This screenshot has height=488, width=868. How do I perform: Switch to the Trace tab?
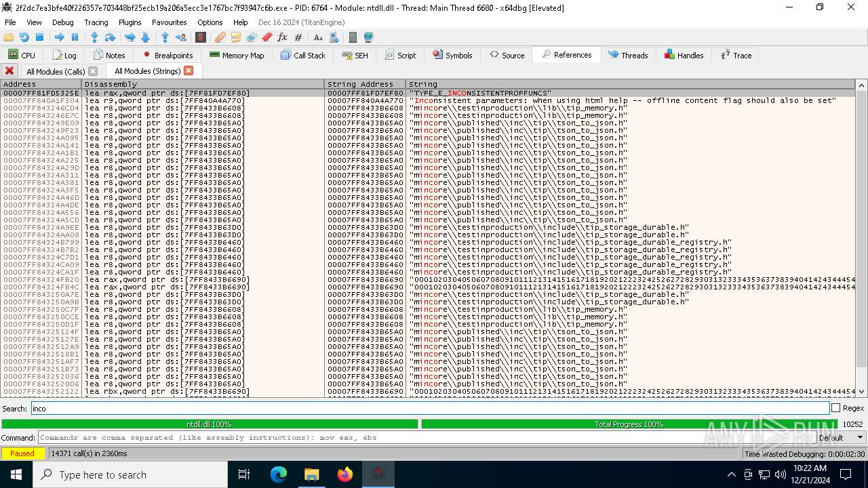click(x=736, y=55)
